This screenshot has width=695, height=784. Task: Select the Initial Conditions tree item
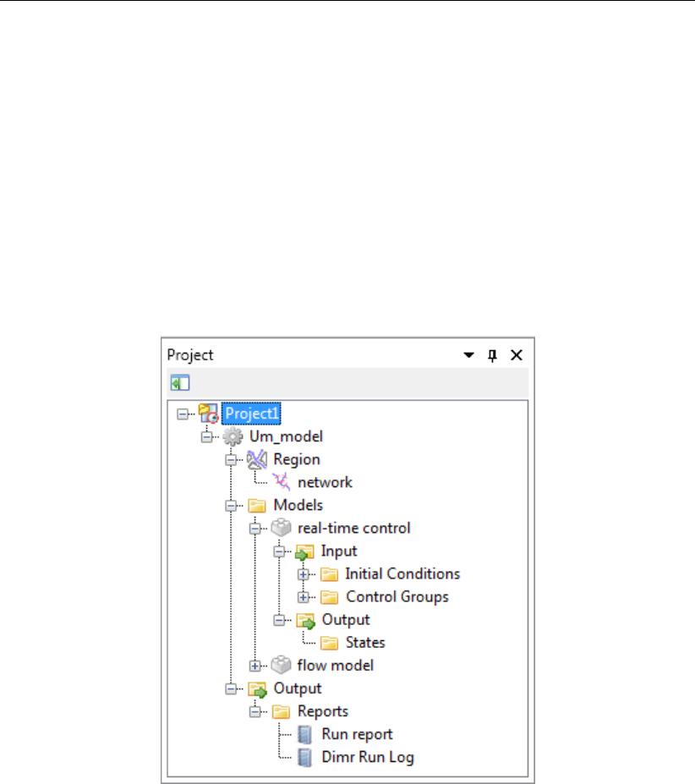(x=402, y=574)
